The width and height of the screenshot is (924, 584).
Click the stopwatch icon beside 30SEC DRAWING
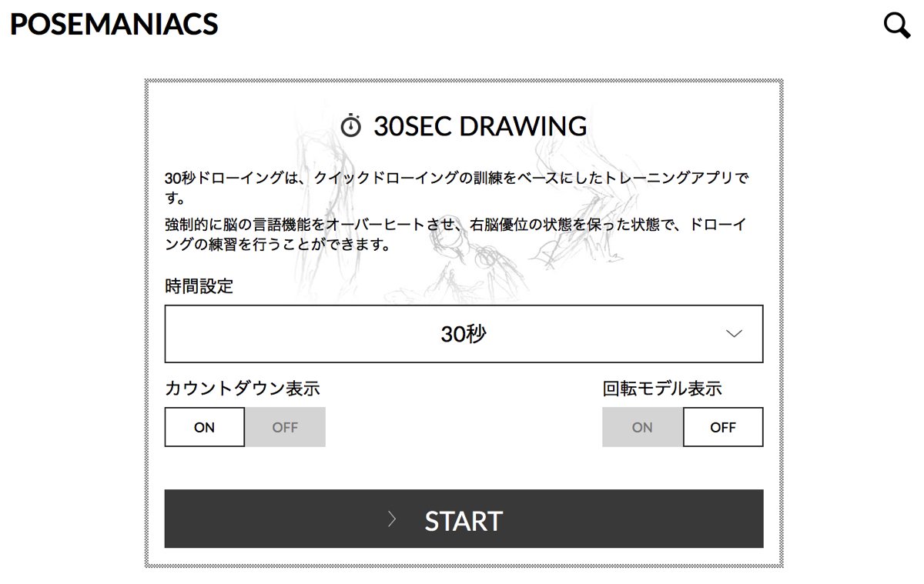click(x=350, y=125)
